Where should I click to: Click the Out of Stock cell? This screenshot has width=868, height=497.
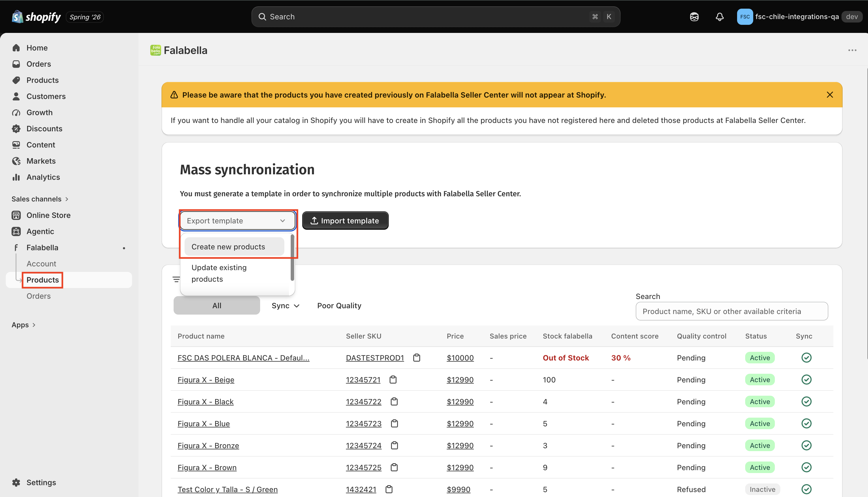566,358
